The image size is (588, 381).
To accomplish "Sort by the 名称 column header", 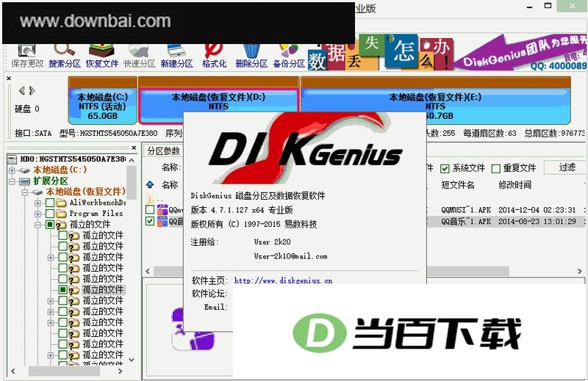I will coord(170,184).
